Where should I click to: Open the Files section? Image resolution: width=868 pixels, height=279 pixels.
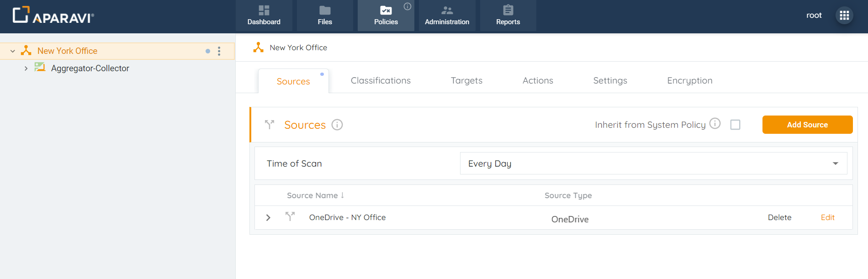click(325, 16)
